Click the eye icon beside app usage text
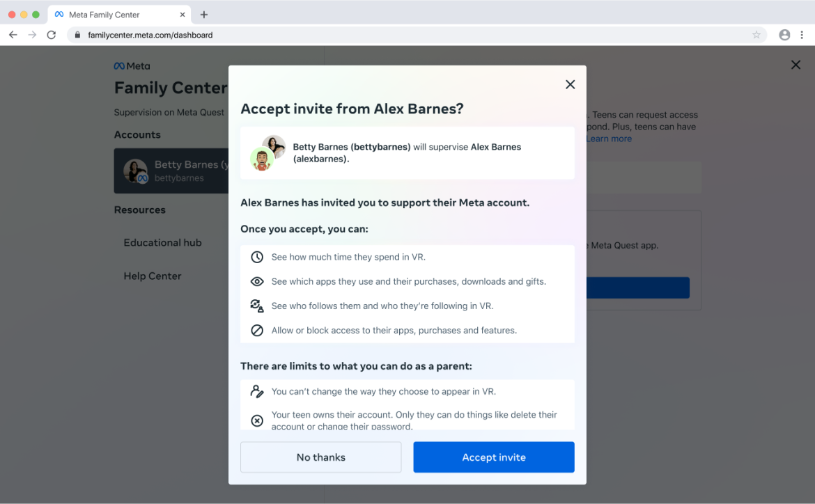The width and height of the screenshot is (815, 504). [x=258, y=281]
